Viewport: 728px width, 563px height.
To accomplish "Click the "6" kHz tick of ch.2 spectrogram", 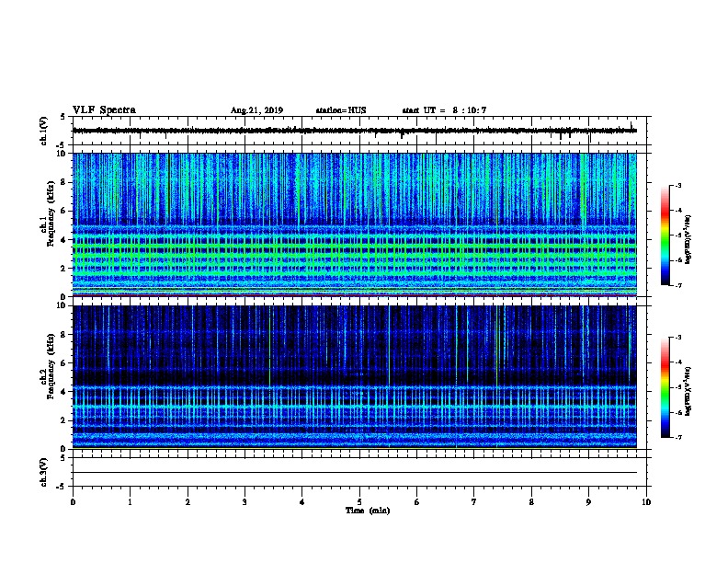I will pos(64,363).
